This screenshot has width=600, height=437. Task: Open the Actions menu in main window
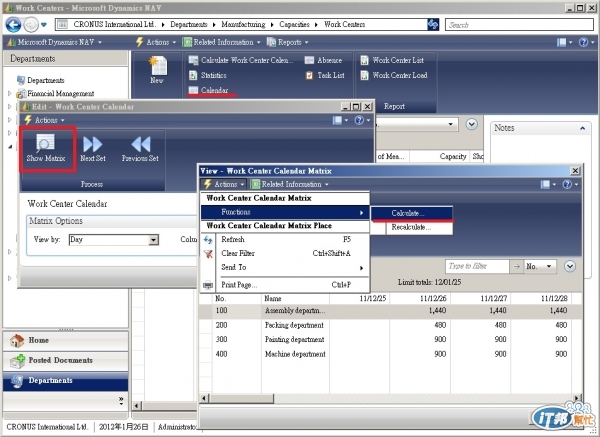tap(156, 42)
